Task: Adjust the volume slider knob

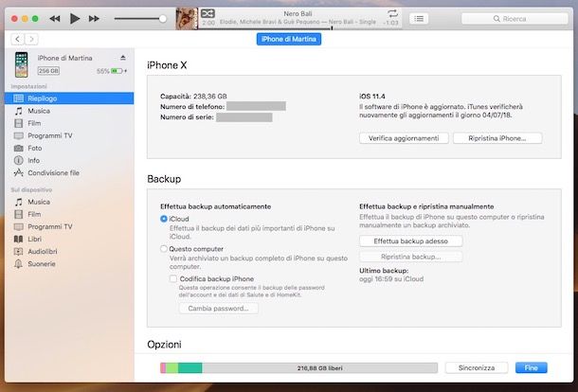Action: click(163, 18)
